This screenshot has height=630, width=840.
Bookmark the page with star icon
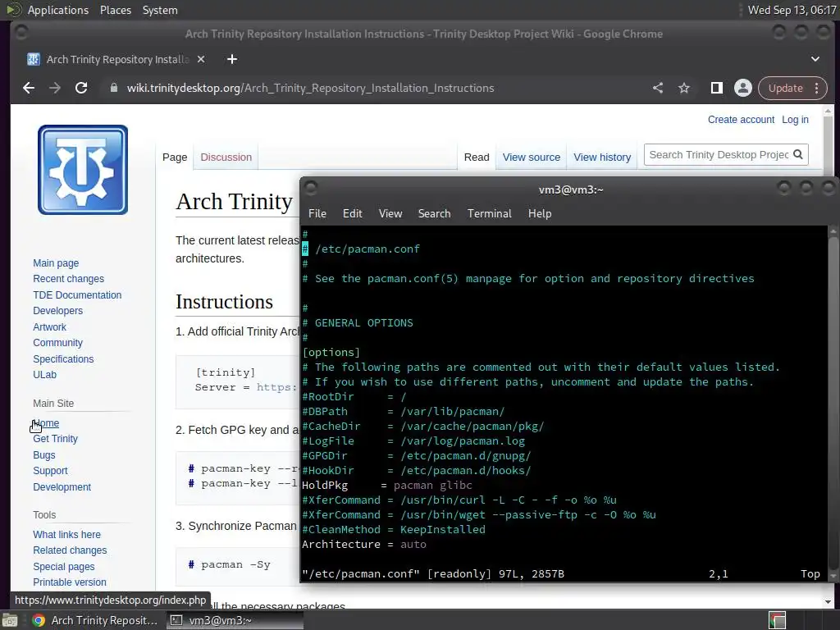684,88
